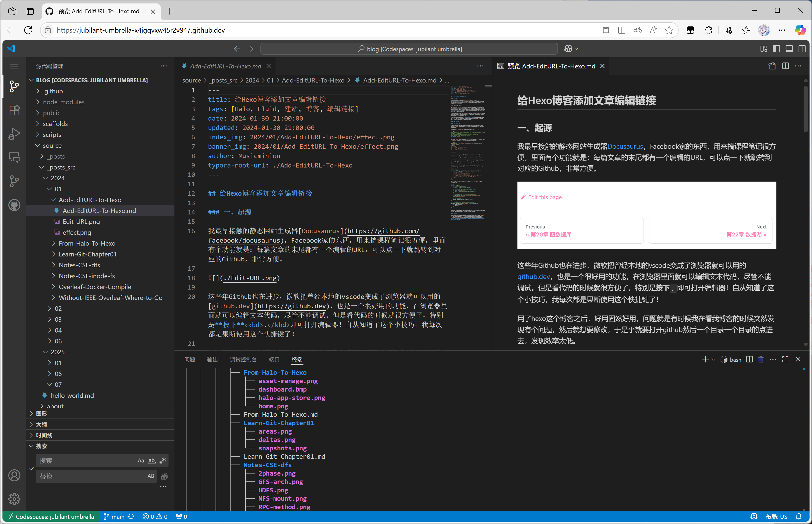The height and width of the screenshot is (524, 812).
Task: Switch to the 输出 output tab
Action: (212, 359)
